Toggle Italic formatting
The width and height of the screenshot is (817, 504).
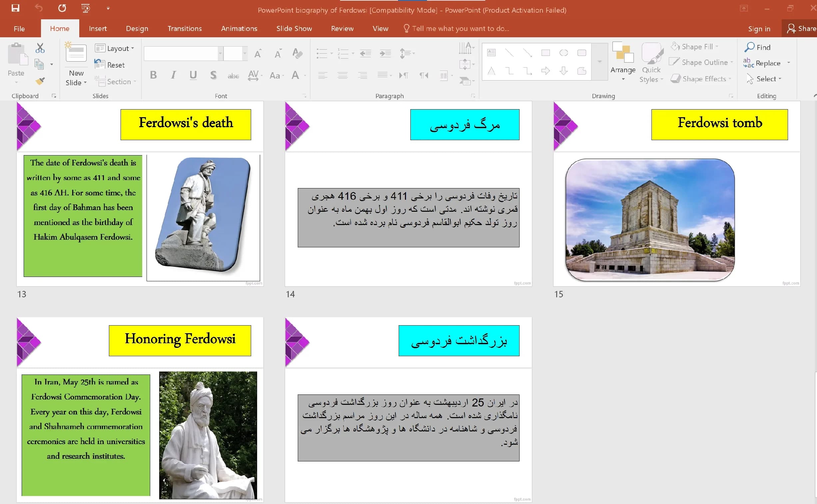174,75
